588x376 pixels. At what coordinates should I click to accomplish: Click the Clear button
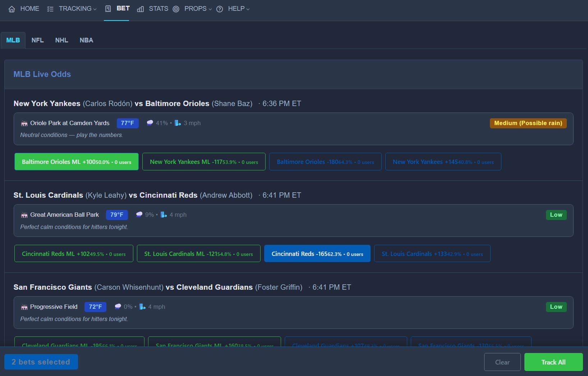(x=502, y=362)
